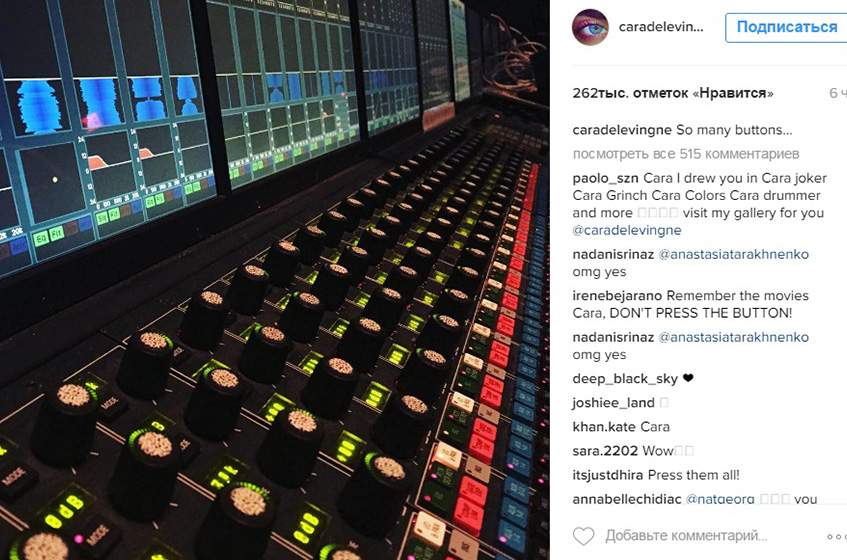Open itsjustdhira commenter profile
847x560 pixels.
coord(608,475)
